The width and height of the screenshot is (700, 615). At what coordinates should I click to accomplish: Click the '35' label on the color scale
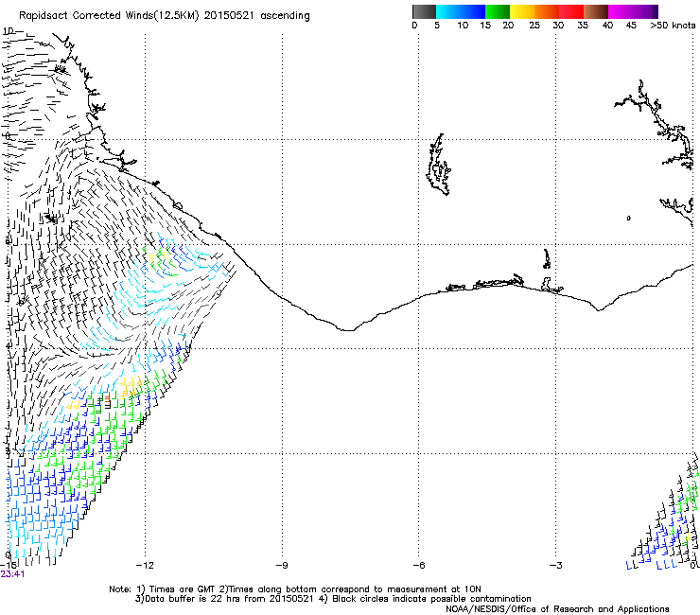pos(583,26)
